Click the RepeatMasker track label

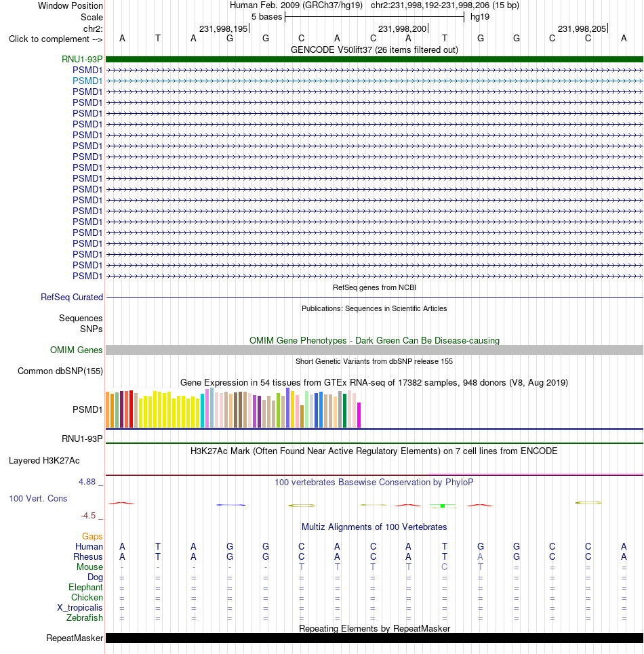[75, 638]
